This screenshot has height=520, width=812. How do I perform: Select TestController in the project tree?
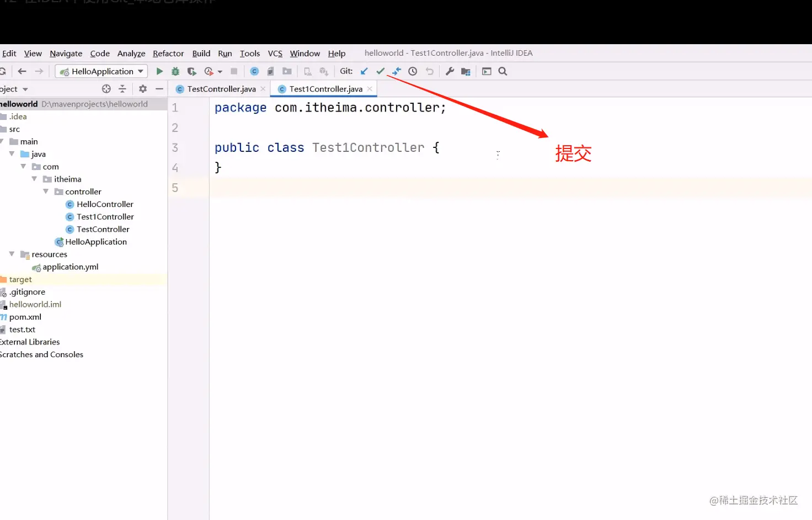click(x=103, y=229)
